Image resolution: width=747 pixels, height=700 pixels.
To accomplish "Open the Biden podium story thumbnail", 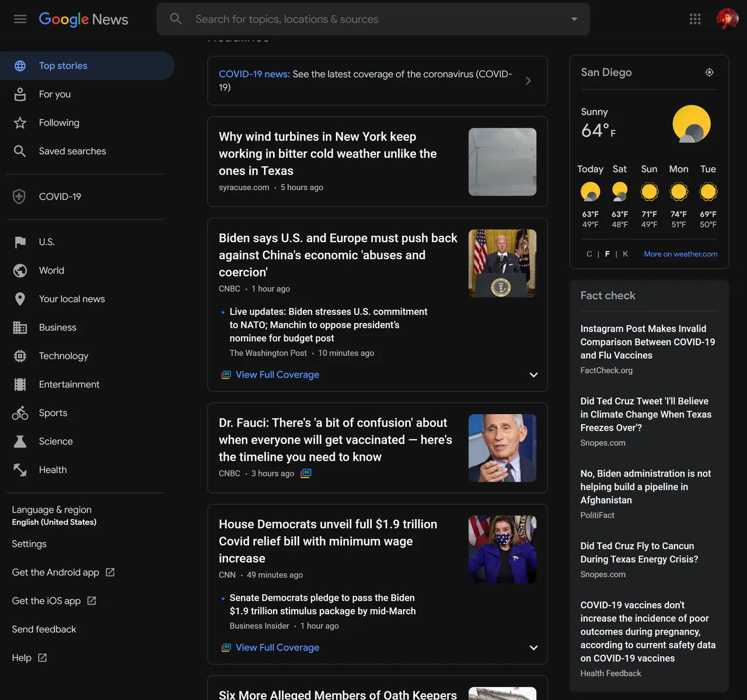I will click(502, 263).
